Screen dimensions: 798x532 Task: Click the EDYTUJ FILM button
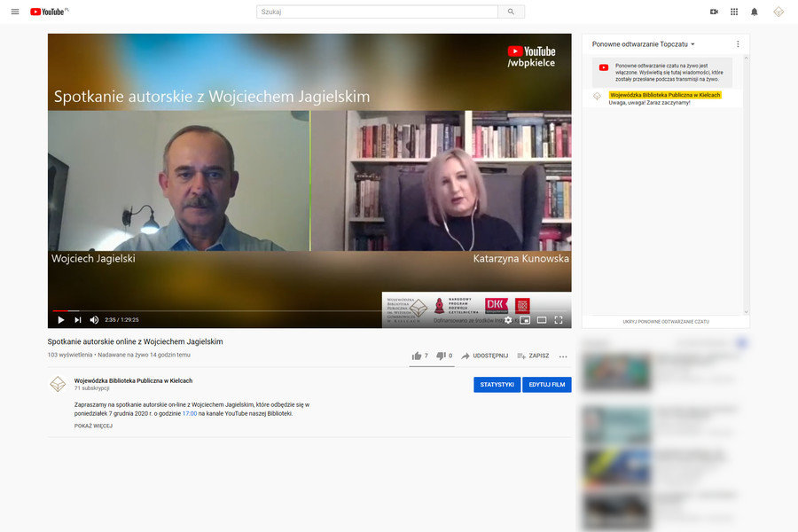546,384
